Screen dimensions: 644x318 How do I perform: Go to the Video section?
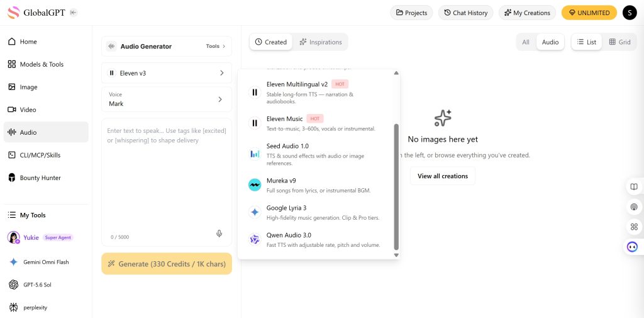click(x=46, y=110)
